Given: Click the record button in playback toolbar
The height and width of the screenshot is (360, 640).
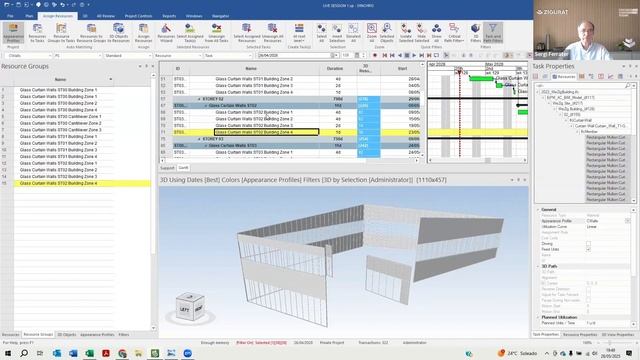Looking at the screenshot, I should (375, 55).
